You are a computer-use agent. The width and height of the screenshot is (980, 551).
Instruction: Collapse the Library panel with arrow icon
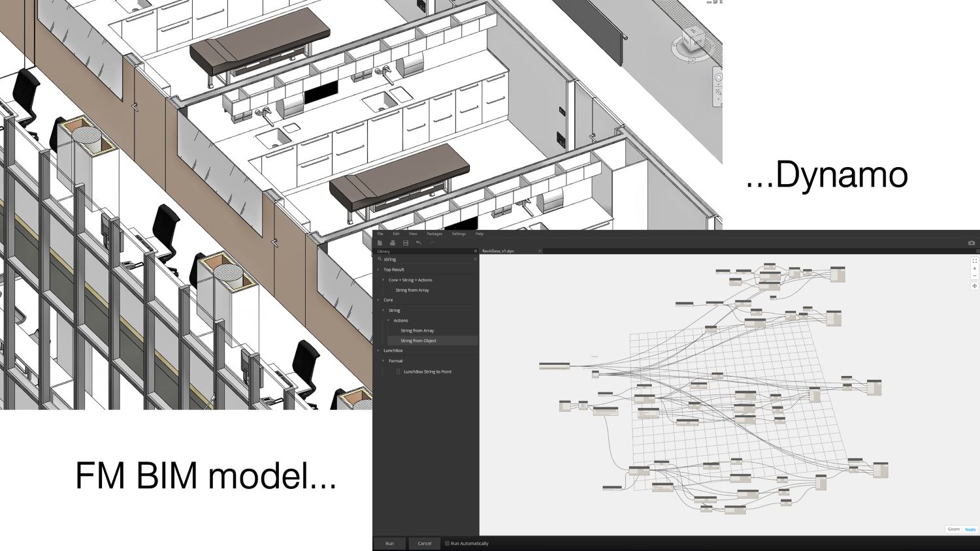click(475, 251)
